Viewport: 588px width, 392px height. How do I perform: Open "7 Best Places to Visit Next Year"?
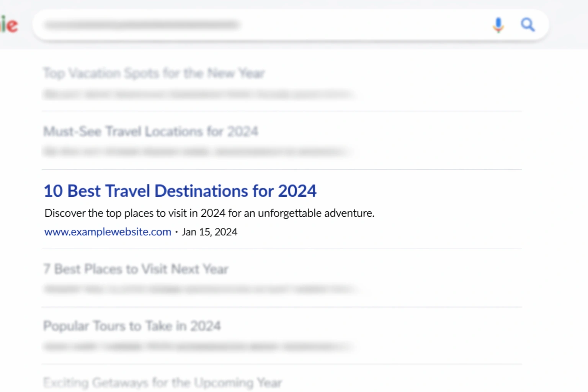pos(136,269)
